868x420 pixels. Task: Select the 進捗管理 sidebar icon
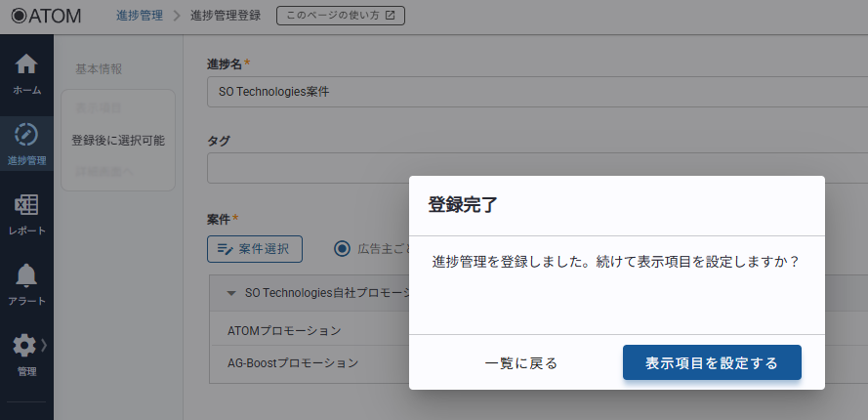(26, 135)
